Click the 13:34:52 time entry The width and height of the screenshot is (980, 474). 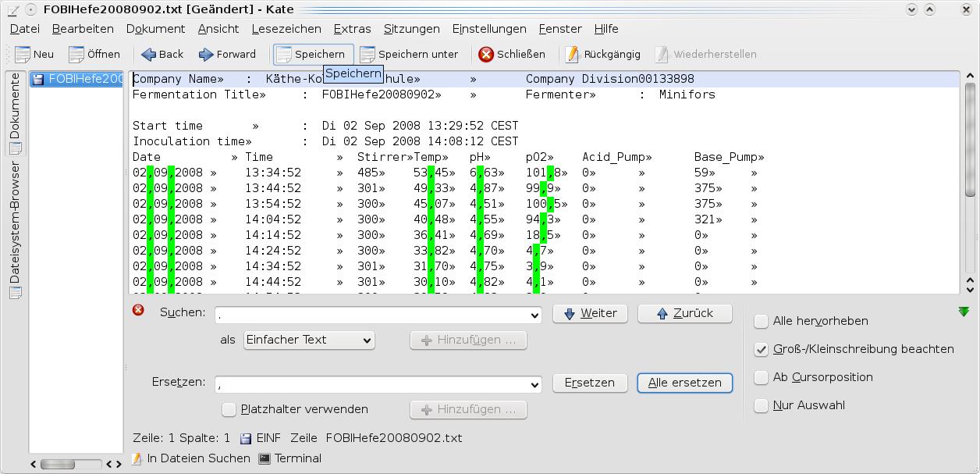pyautogui.click(x=273, y=173)
